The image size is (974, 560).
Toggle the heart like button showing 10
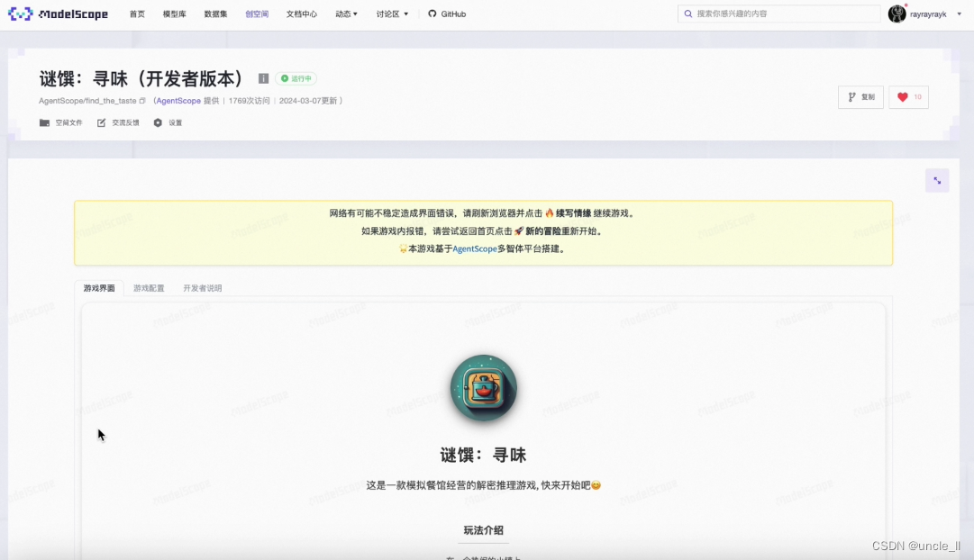tap(908, 96)
